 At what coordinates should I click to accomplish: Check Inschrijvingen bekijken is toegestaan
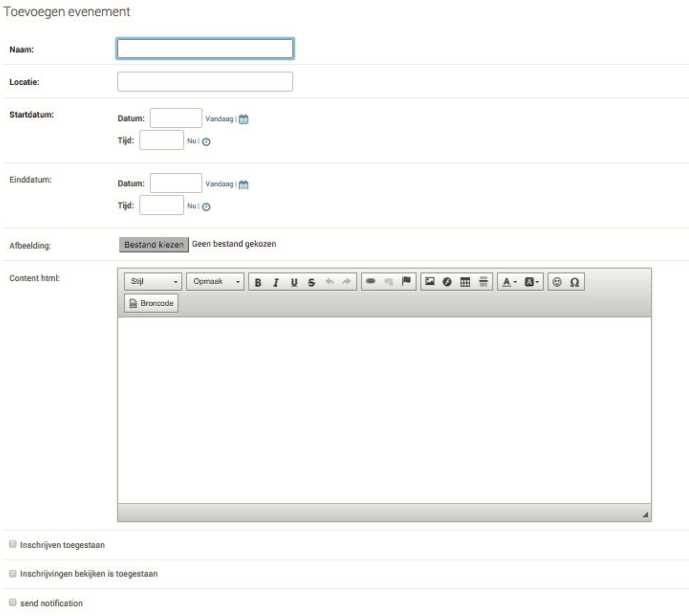(13, 573)
